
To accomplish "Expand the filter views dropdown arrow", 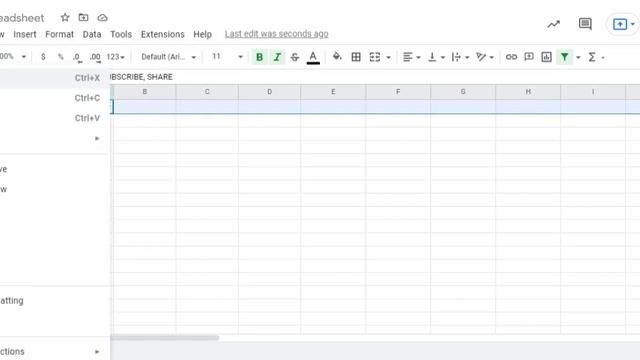I will click(x=578, y=57).
